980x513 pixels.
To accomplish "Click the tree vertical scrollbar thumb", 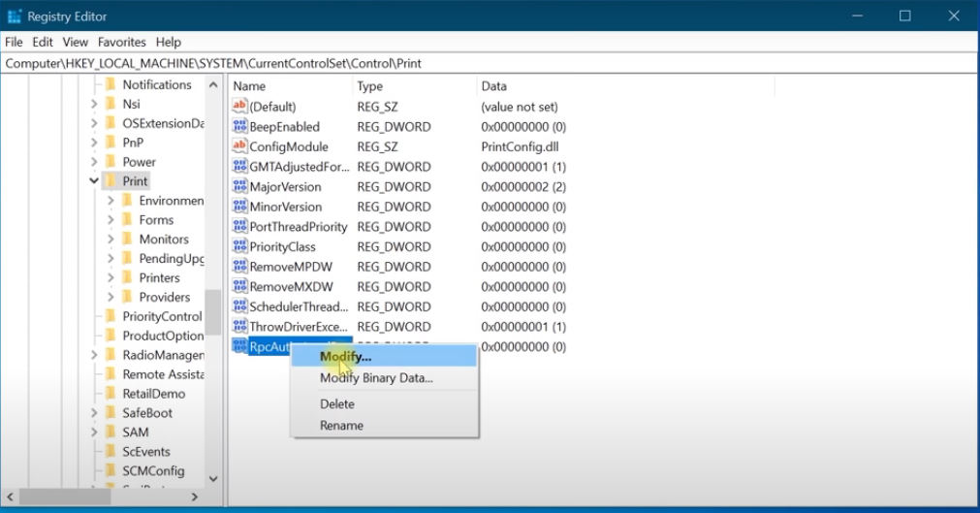I will (x=213, y=312).
